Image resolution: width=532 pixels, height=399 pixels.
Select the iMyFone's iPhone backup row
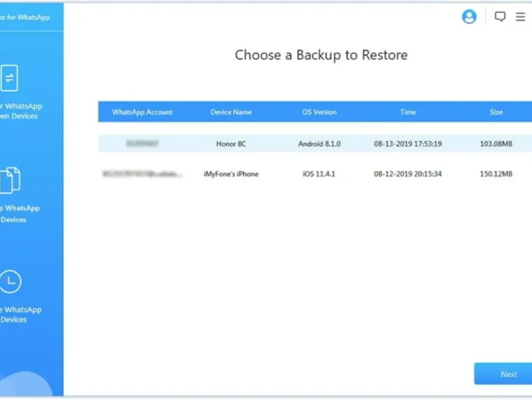[315, 174]
